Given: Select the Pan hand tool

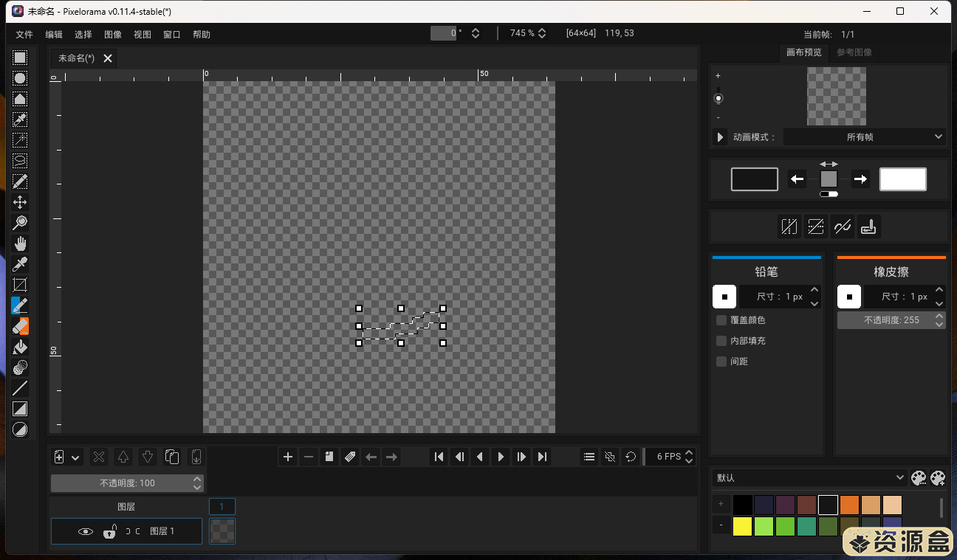Looking at the screenshot, I should (x=20, y=243).
